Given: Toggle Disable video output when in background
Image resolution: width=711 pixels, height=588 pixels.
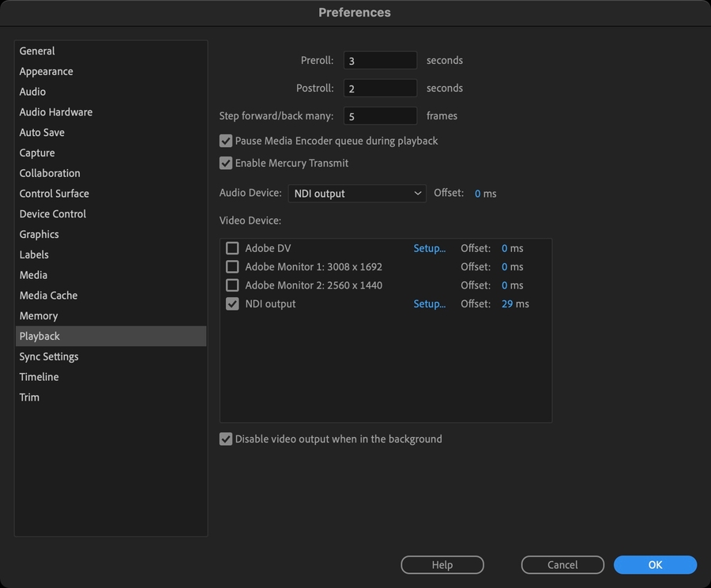Looking at the screenshot, I should [226, 439].
